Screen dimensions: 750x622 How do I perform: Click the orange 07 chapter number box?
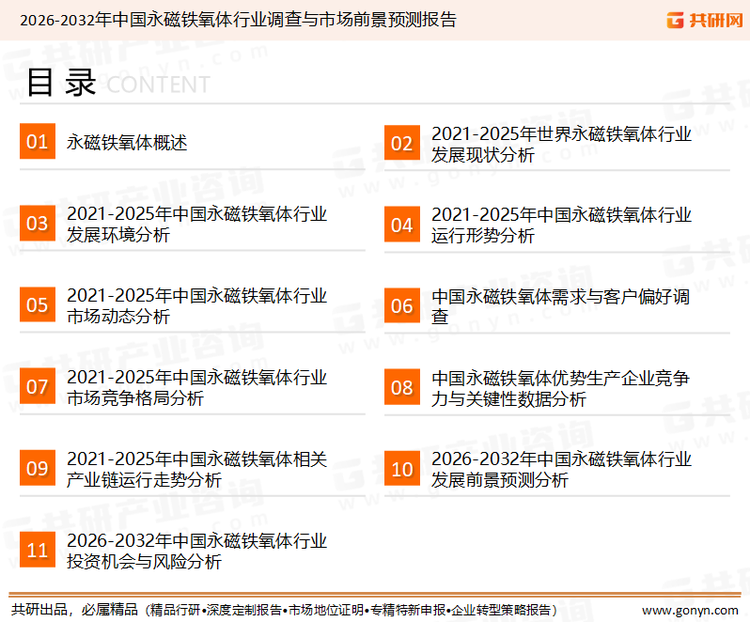coord(37,386)
